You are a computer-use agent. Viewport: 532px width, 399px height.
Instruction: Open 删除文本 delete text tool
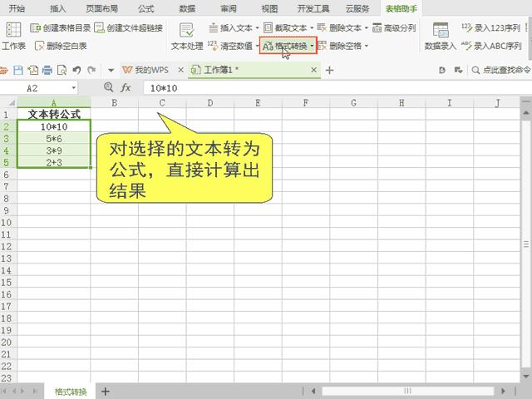(340, 27)
